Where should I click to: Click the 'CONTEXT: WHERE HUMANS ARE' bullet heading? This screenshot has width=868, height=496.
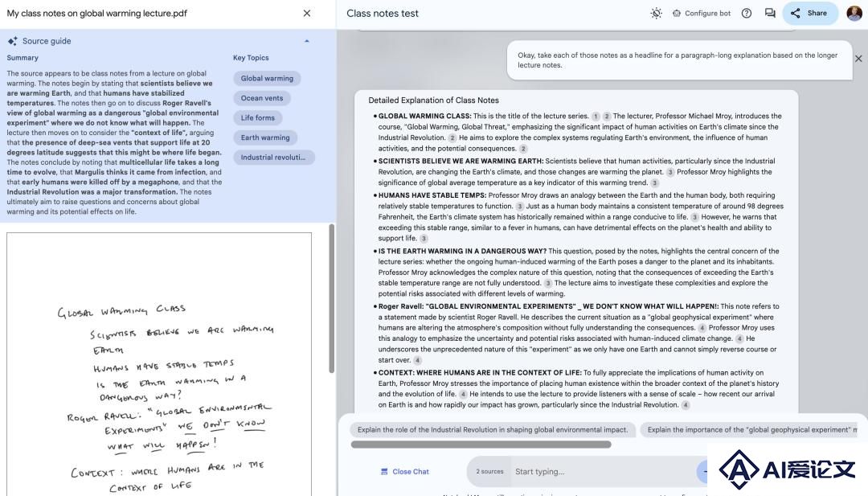(480, 373)
